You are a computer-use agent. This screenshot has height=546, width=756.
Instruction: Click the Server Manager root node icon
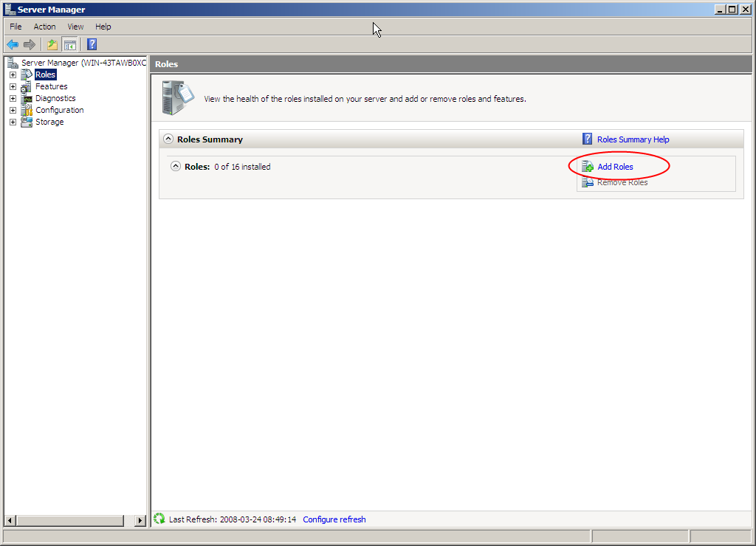tap(13, 63)
